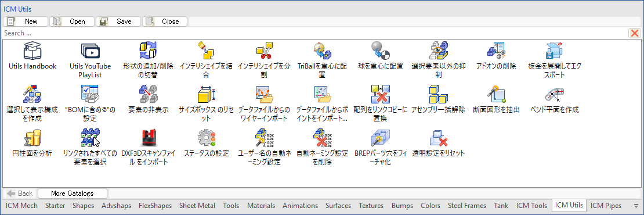Switch to the ICM Mech tab

(22, 206)
